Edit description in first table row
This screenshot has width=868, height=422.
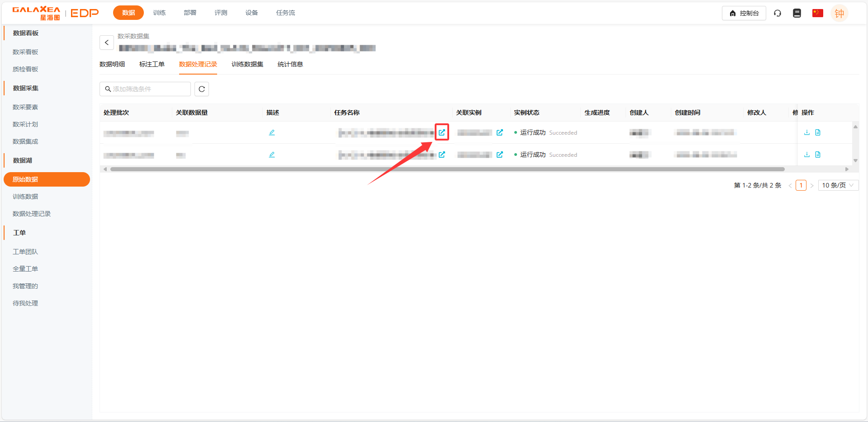[x=272, y=132]
